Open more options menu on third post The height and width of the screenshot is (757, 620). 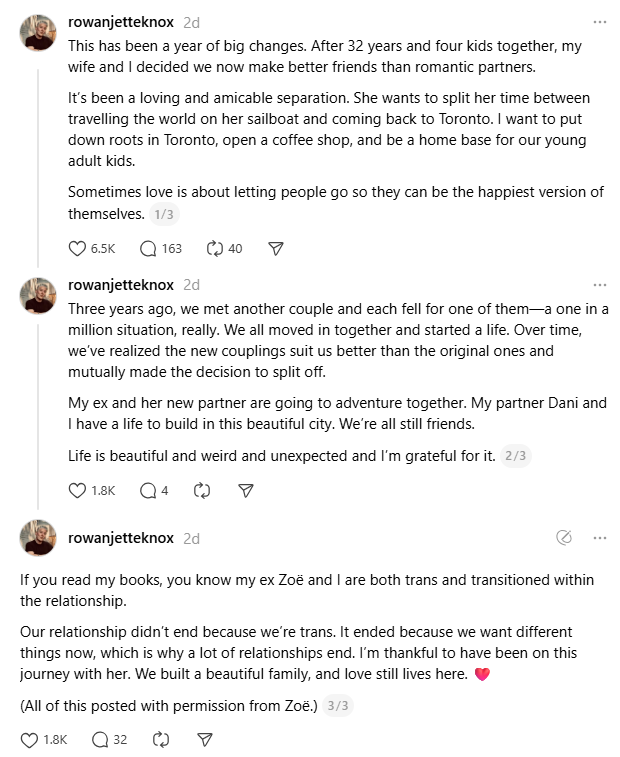point(599,537)
